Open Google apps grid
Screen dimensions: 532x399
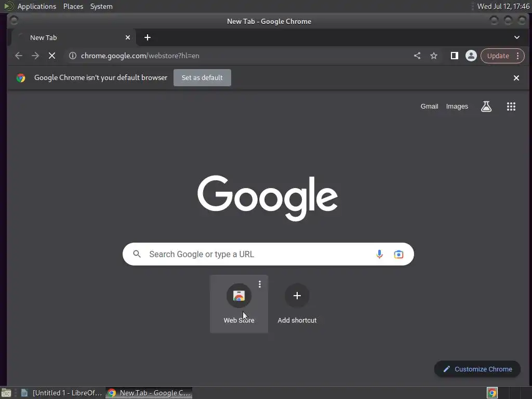[x=511, y=106]
